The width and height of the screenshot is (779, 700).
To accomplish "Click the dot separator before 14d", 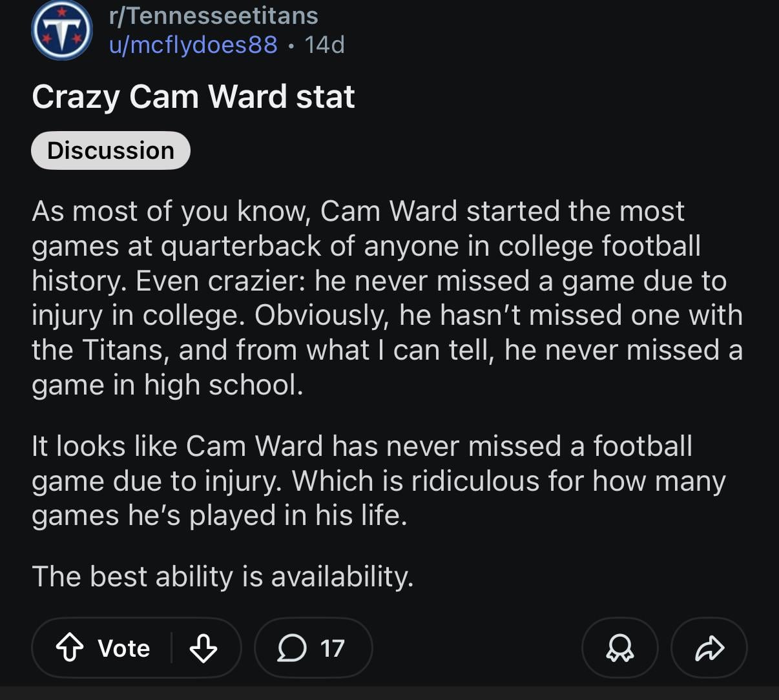I will point(291,45).
